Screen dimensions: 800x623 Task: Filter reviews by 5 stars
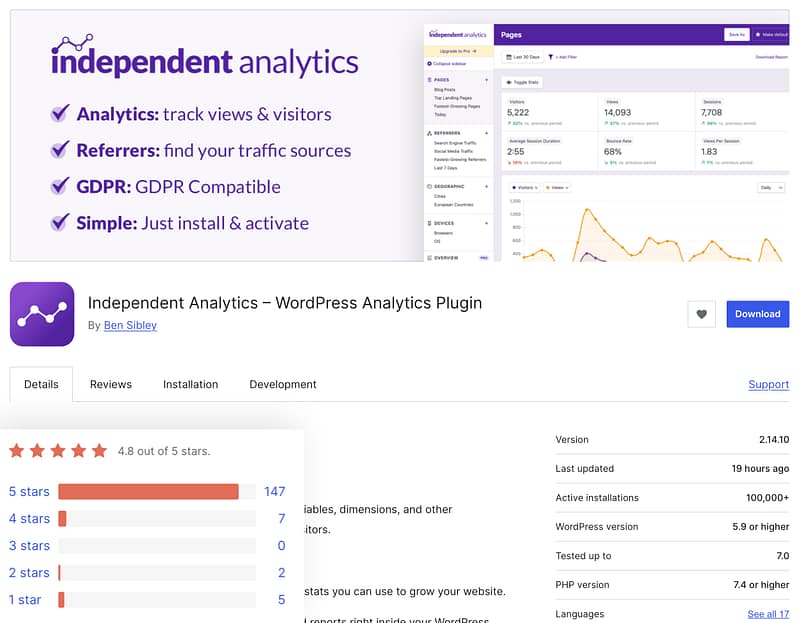tap(29, 491)
